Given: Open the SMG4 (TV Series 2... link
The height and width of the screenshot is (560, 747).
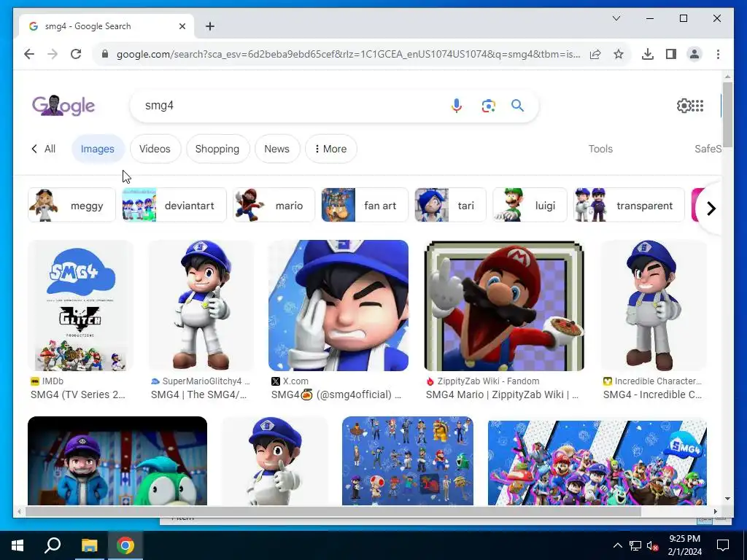Looking at the screenshot, I should point(78,394).
